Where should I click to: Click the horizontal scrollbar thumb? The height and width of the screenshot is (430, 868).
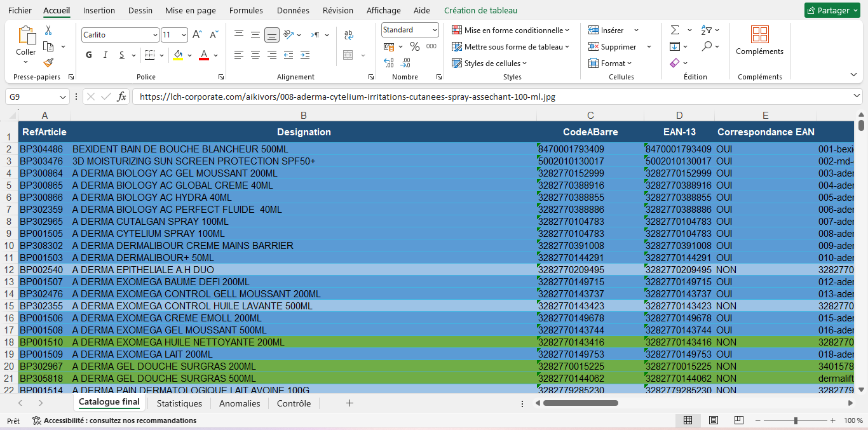click(580, 403)
